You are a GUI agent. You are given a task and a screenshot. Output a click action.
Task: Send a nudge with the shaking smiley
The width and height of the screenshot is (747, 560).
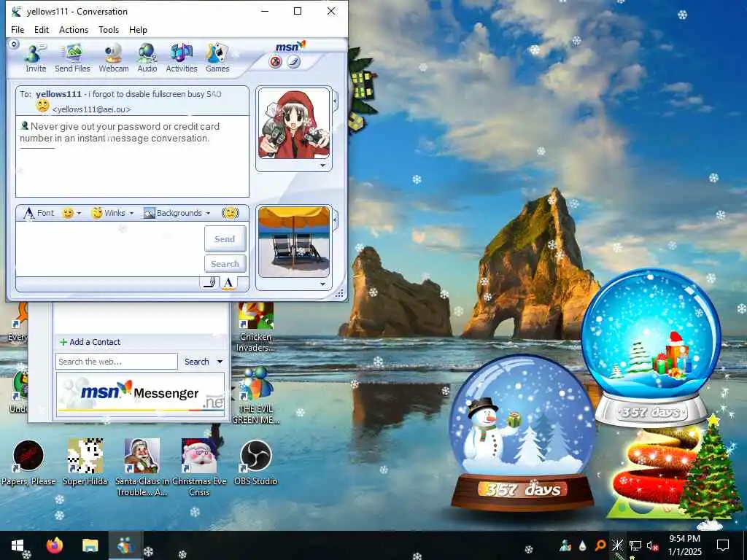click(230, 213)
